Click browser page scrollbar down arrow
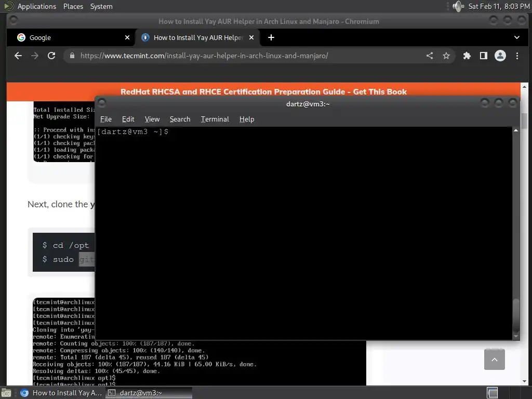Viewport: 532px width, 399px height. coord(524,381)
